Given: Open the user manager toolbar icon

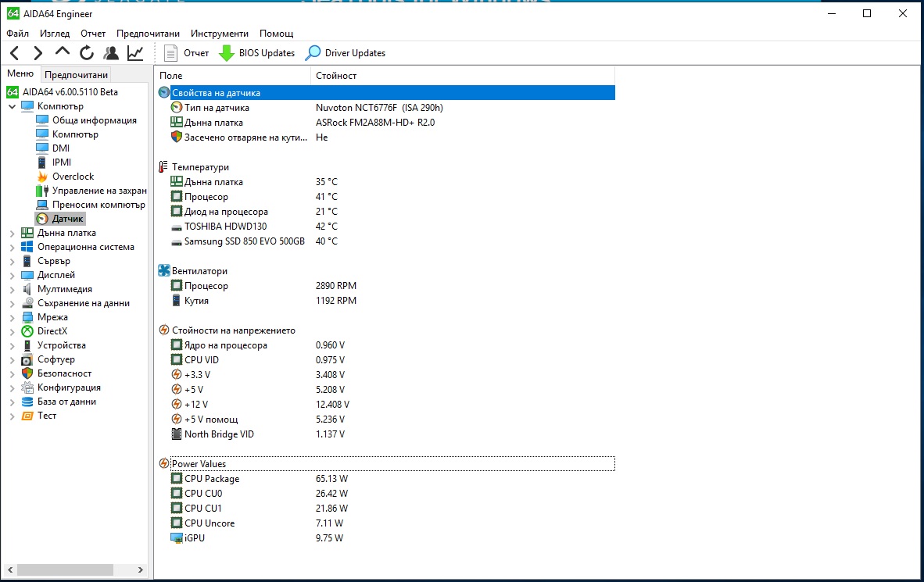Looking at the screenshot, I should (x=111, y=53).
